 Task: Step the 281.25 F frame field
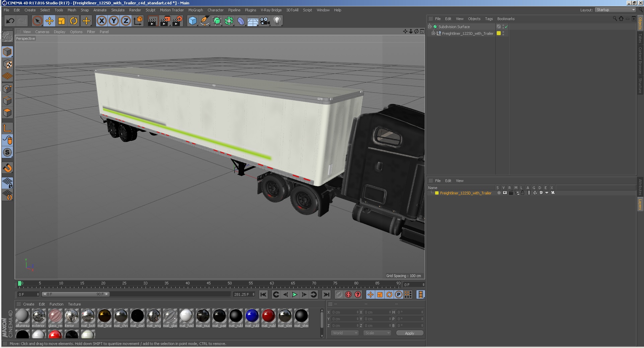point(253,294)
